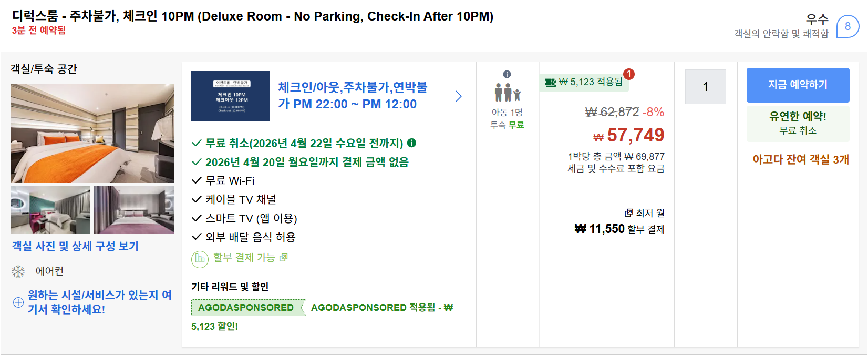Image resolution: width=868 pixels, height=355 pixels.
Task: Click the info icon above the occupancy figures
Action: [x=506, y=75]
